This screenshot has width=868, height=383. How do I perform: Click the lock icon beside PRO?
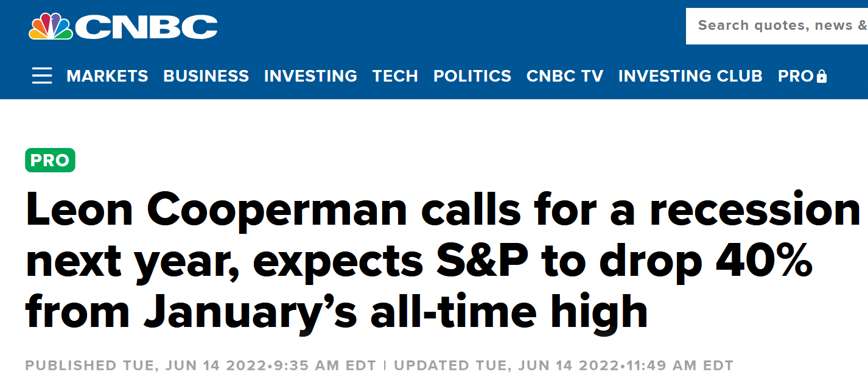[822, 77]
